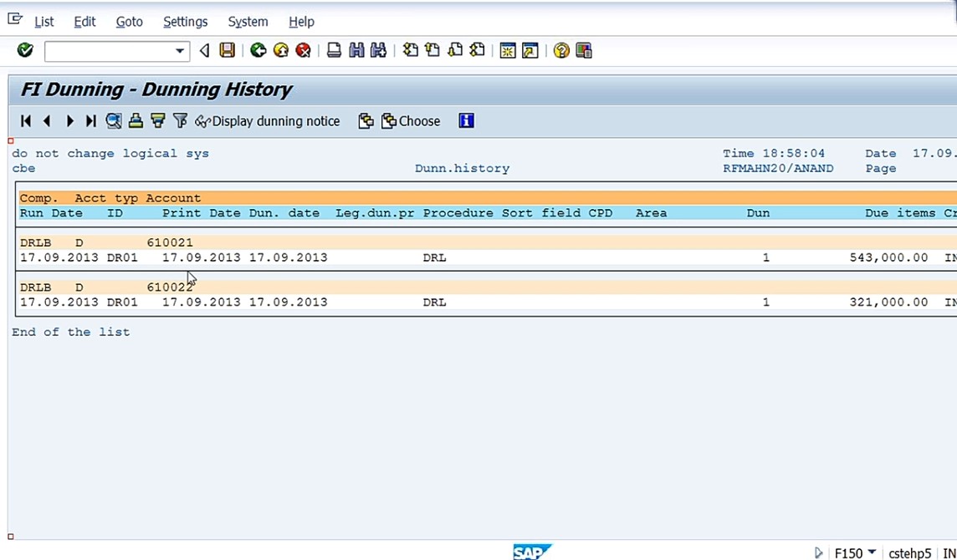Click the Dunn.history list title text
This screenshot has width=957, height=560.
tap(462, 168)
